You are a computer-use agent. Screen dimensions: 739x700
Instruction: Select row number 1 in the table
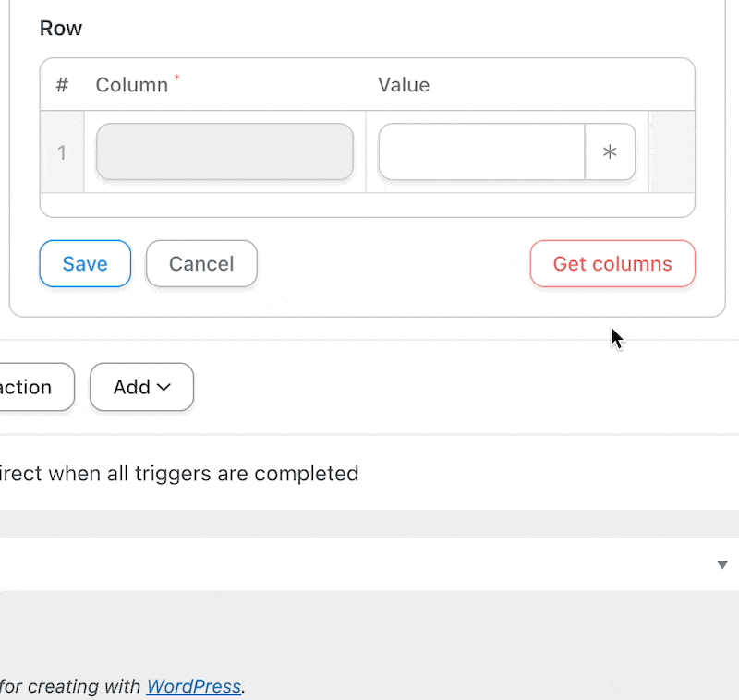tap(61, 151)
